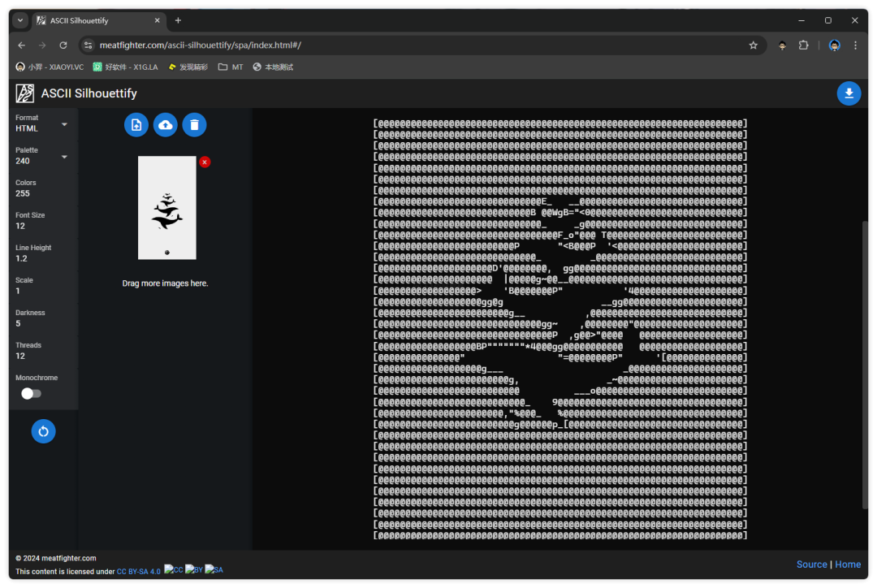Open the MT bookmarks folder
877x588 pixels.
231,67
